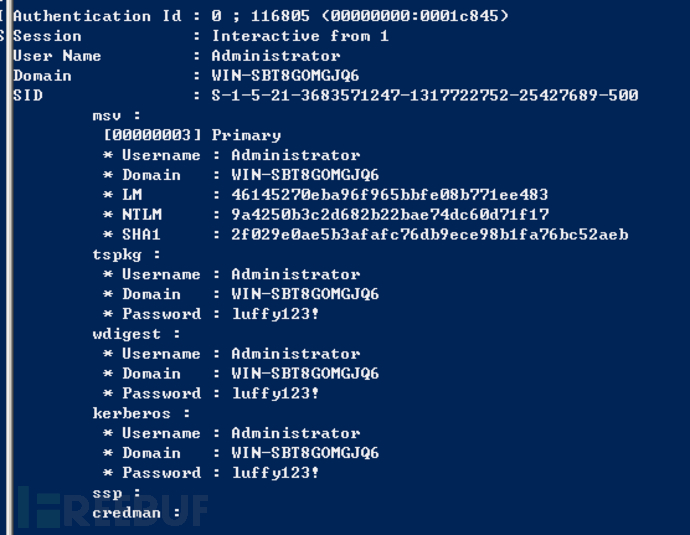
Task: Click the SID value starting S-1-5-21
Action: [x=424, y=96]
